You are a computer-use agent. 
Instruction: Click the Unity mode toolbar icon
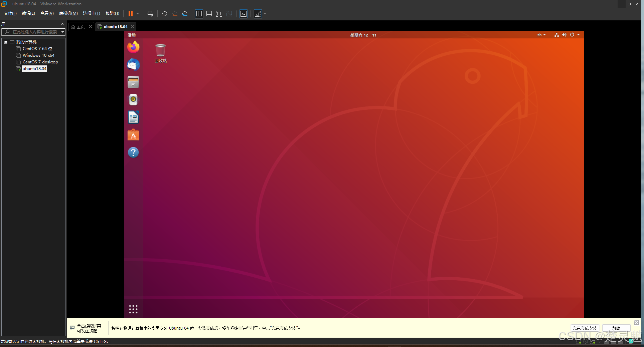(x=229, y=14)
